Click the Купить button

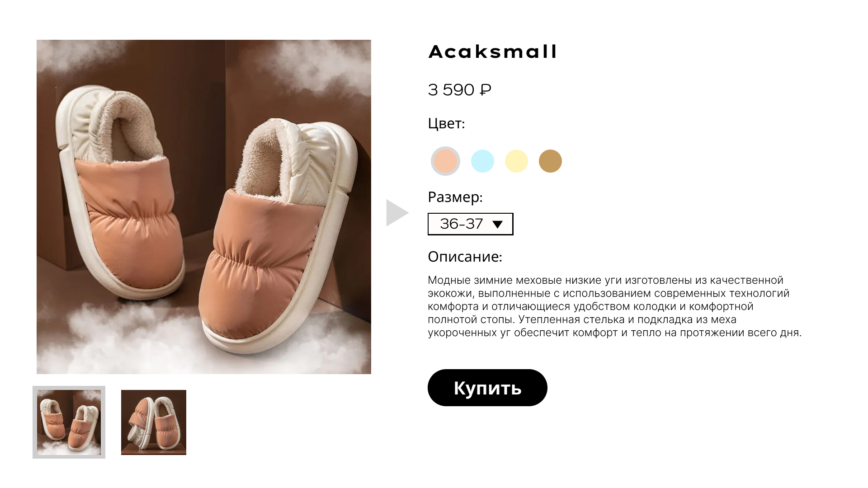(x=487, y=388)
